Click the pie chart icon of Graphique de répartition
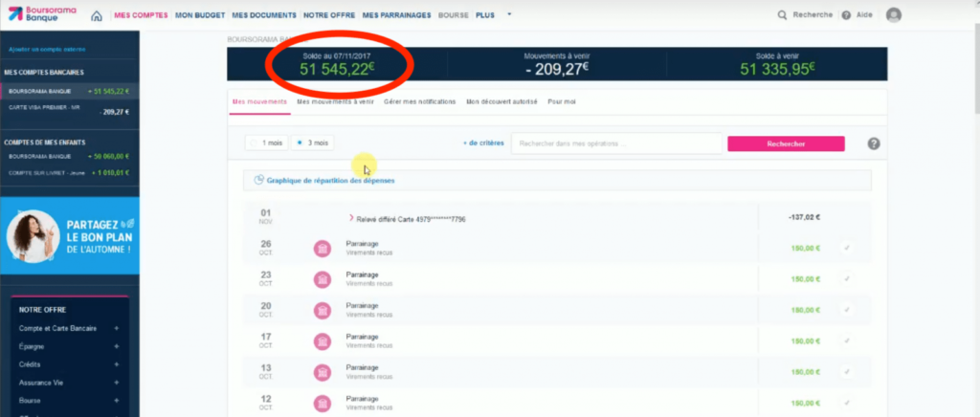980x417 pixels. click(x=258, y=181)
